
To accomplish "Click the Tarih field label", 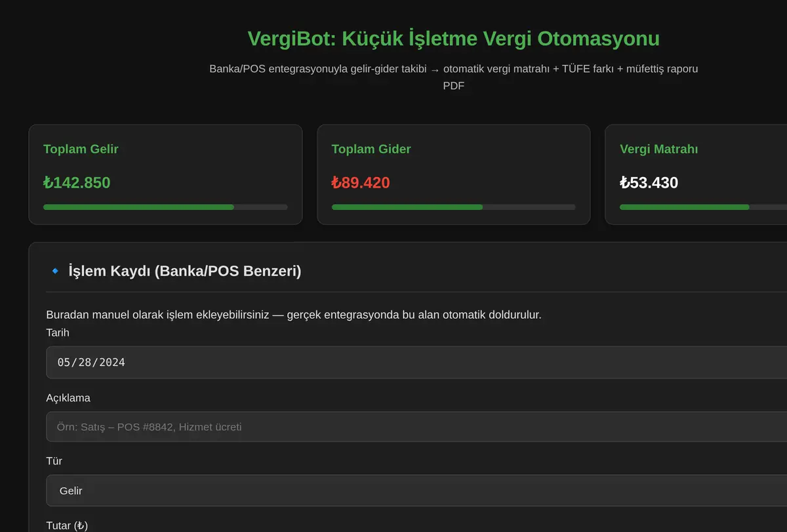I will tap(58, 333).
